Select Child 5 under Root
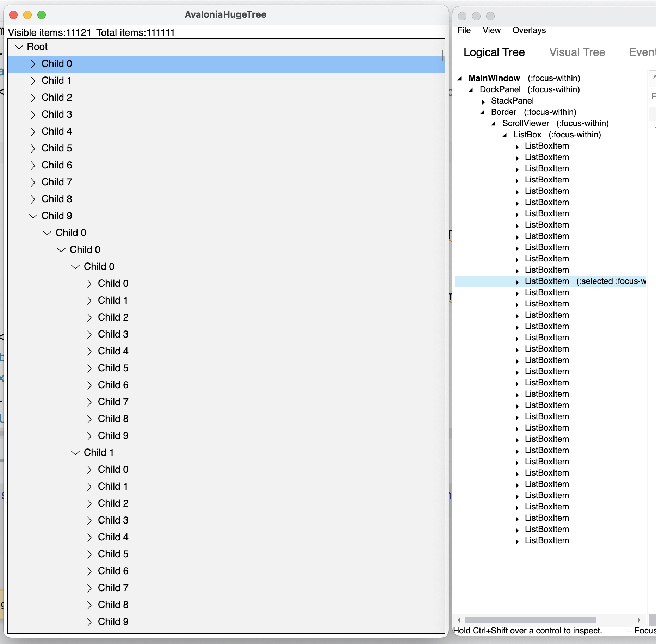Viewport: 656px width, 644px height. pyautogui.click(x=226, y=148)
